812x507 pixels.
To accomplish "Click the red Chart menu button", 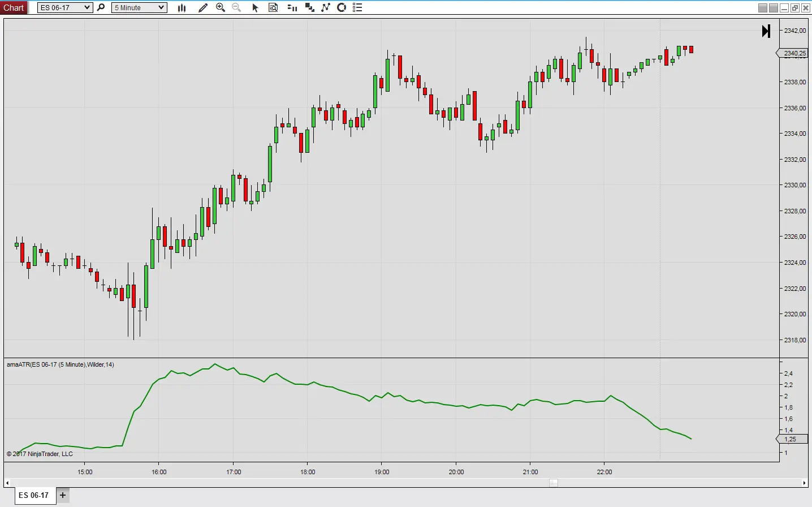I will pyautogui.click(x=14, y=7).
